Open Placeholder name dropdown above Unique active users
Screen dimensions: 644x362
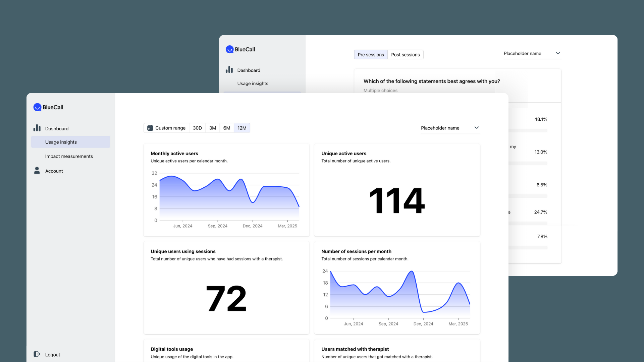click(440, 128)
